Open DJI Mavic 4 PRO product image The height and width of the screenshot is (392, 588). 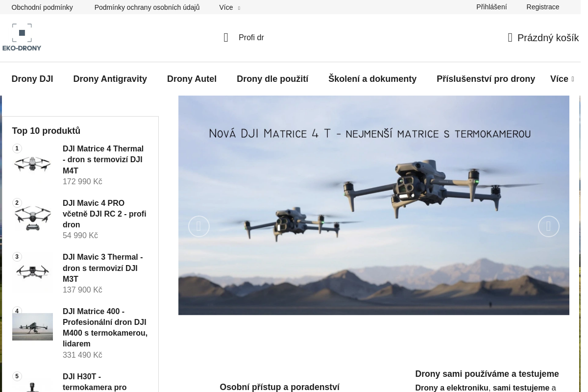32,219
